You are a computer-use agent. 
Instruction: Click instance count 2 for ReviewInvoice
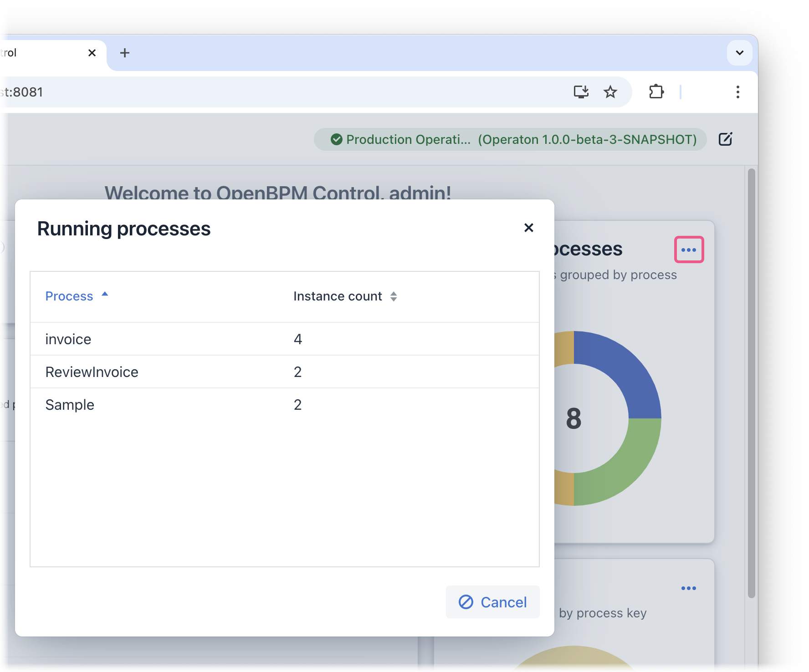click(298, 372)
